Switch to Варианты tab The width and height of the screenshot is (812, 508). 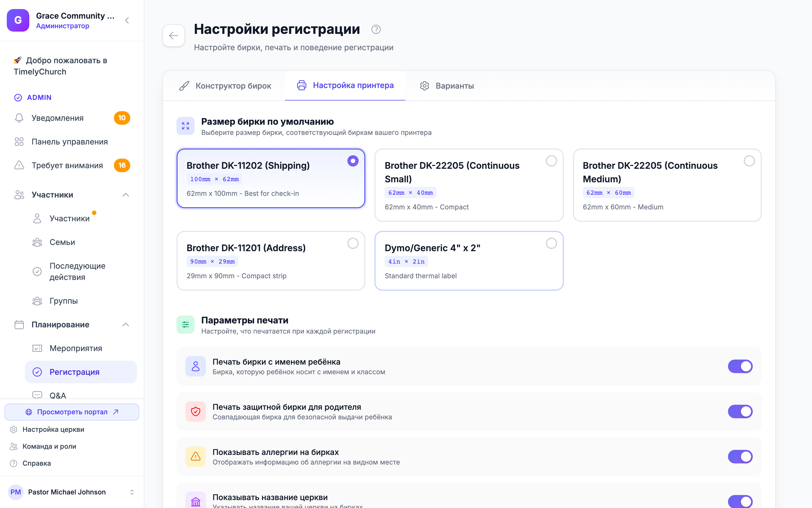click(447, 86)
